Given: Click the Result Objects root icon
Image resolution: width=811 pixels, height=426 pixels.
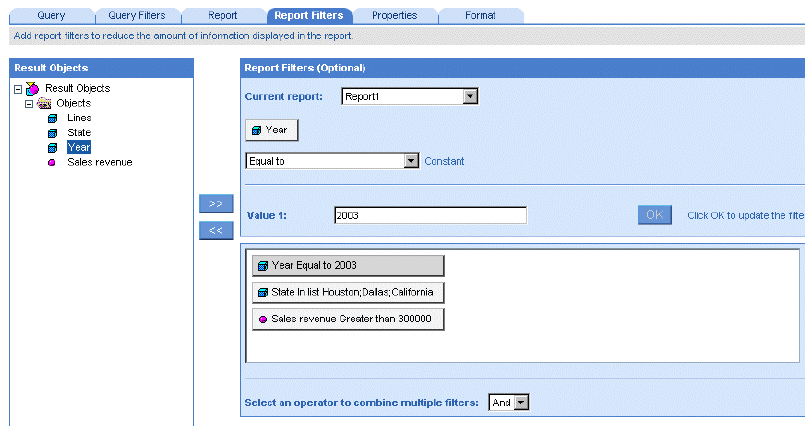Looking at the screenshot, I should (32, 89).
